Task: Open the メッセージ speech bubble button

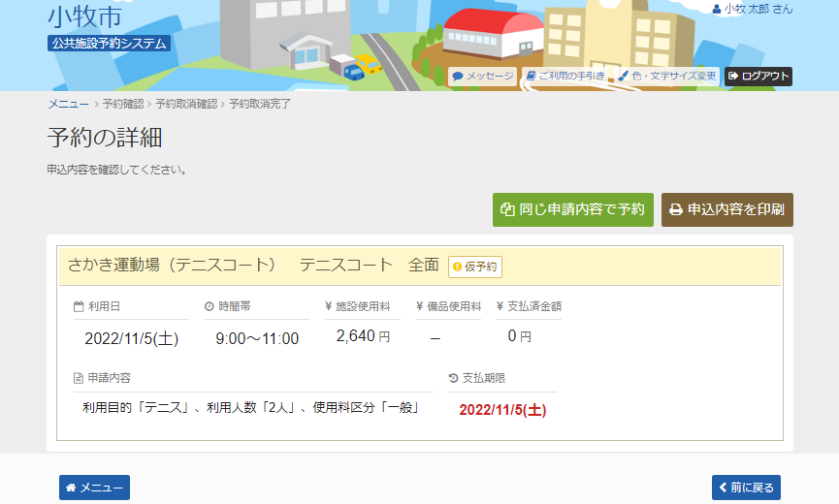Action: point(482,76)
